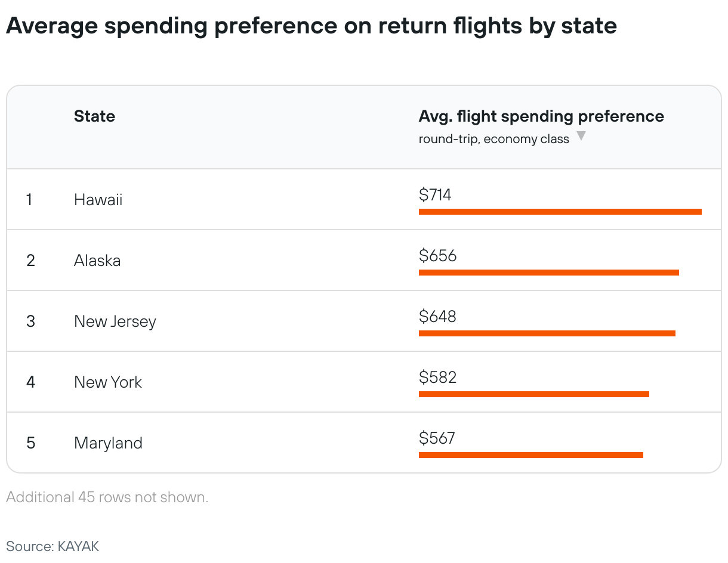Click New Jersey's orange spending bar
Screen dimensions: 728x563
tap(547, 333)
